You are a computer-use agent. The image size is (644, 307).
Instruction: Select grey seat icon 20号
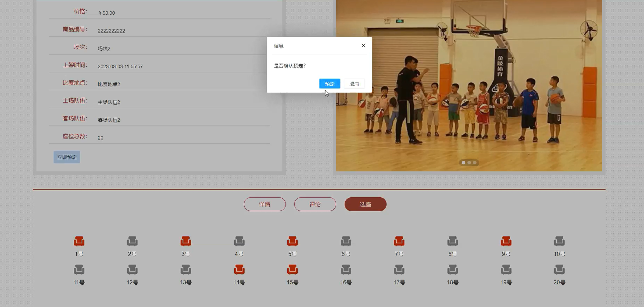pyautogui.click(x=559, y=269)
